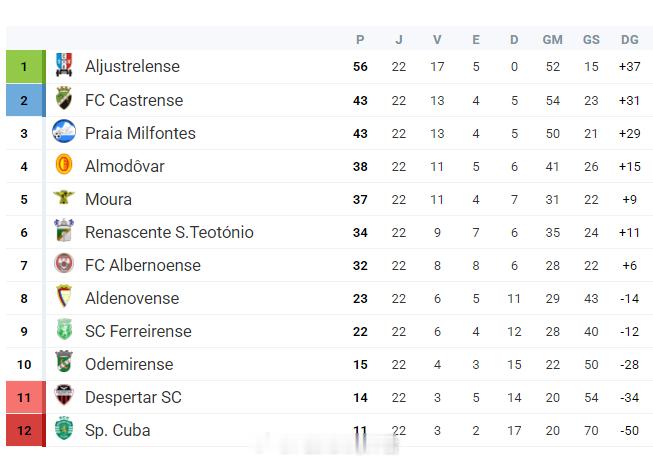Screen dimensions: 653x461
Task: Open the SC Ferreirense team page
Action: [138, 331]
